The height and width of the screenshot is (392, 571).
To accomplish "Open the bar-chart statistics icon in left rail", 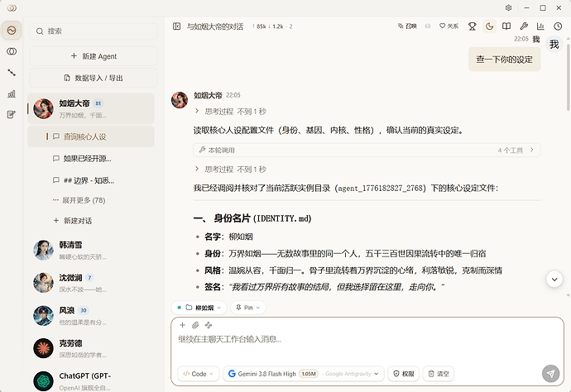I will pos(12,93).
